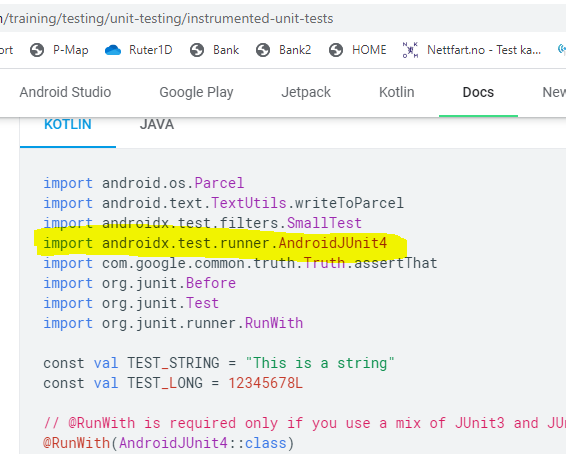Viewport: 566px width, 454px height.
Task: Click the URL text in the address bar
Action: click(166, 18)
